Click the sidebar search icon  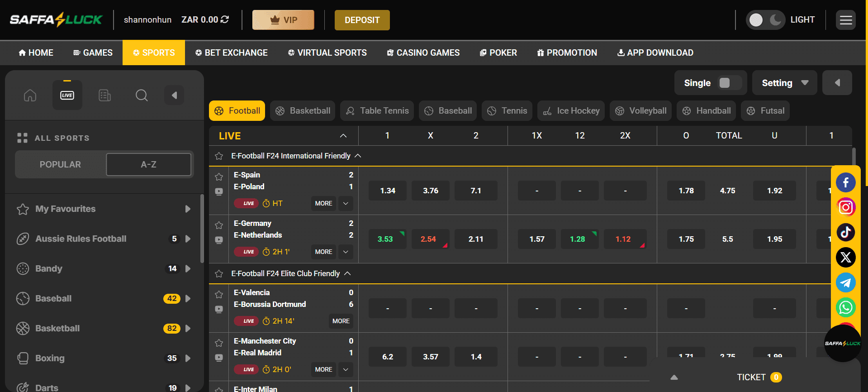click(x=142, y=96)
